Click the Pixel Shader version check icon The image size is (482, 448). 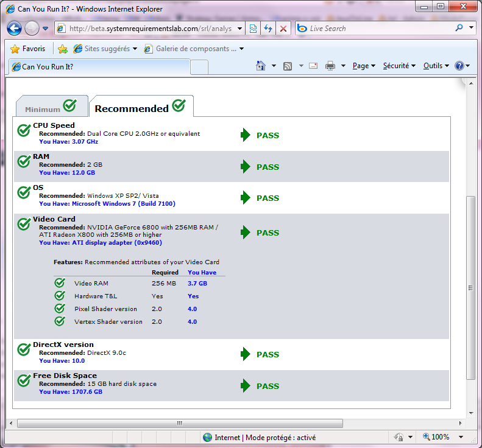(x=60, y=308)
